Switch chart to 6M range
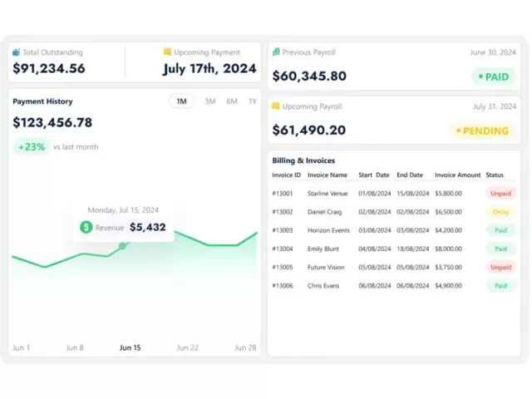This screenshot has height=399, width=532. [x=231, y=101]
